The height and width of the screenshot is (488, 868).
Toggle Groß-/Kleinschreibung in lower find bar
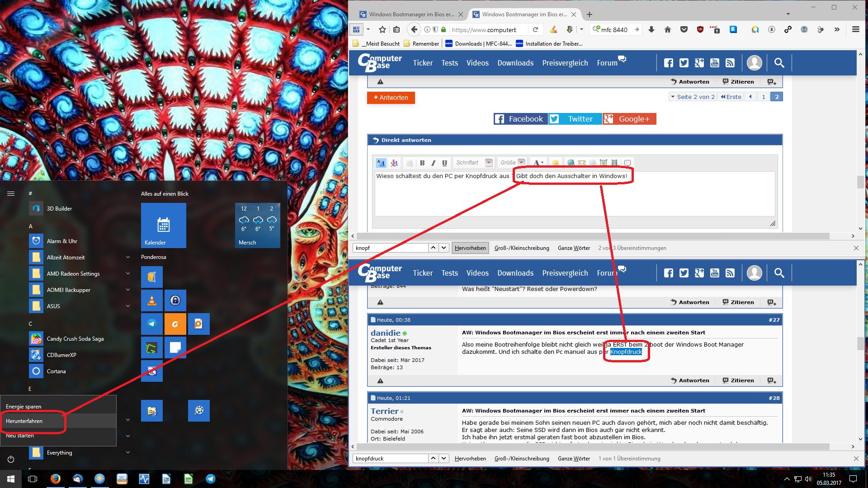(522, 459)
